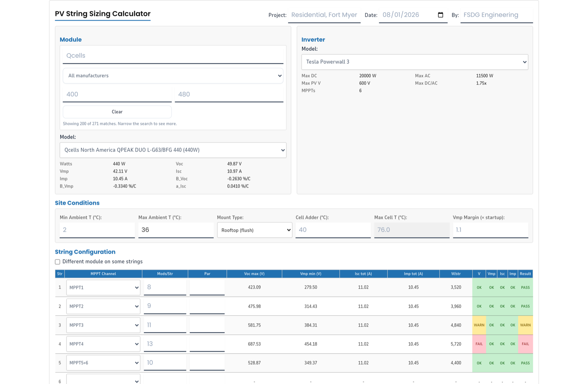The width and height of the screenshot is (588, 384).
Task: Open the module Model dropdown
Action: [x=173, y=150]
